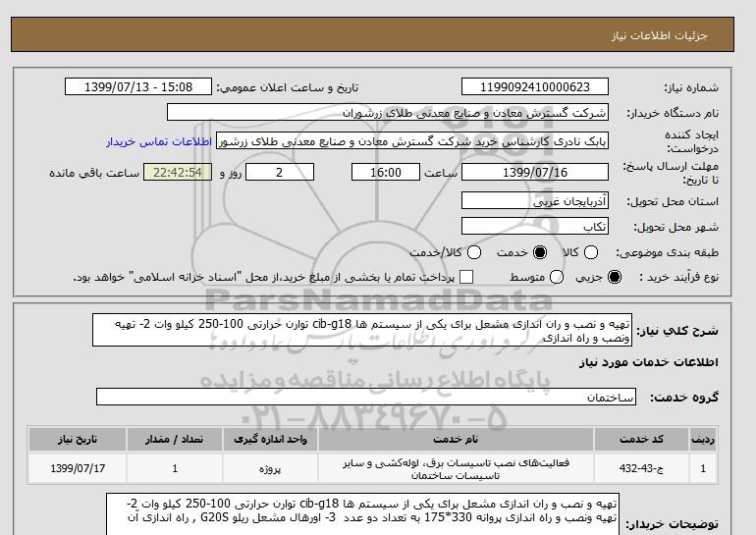Click the request creator field بابک نادری
Viewport: 756px width, 535px height.
(x=412, y=141)
